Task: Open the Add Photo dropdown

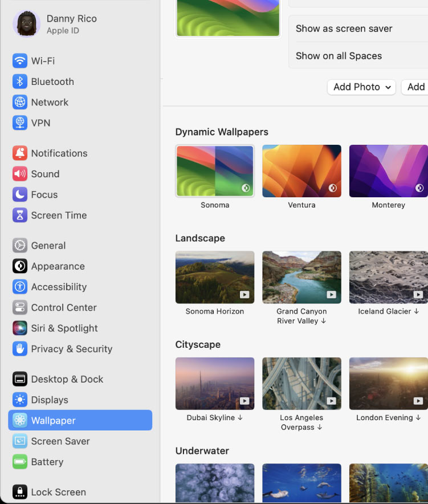Action: tap(361, 87)
